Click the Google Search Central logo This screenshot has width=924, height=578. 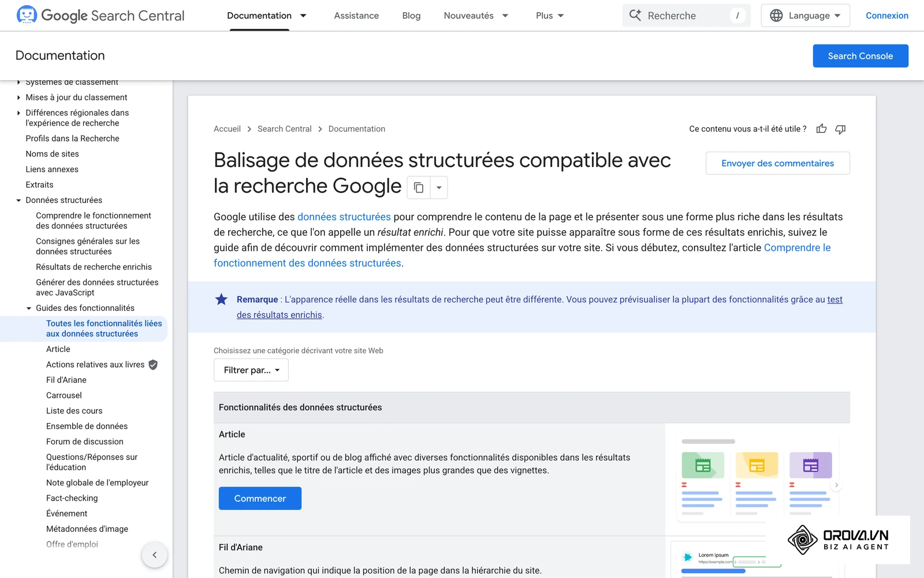(x=100, y=16)
